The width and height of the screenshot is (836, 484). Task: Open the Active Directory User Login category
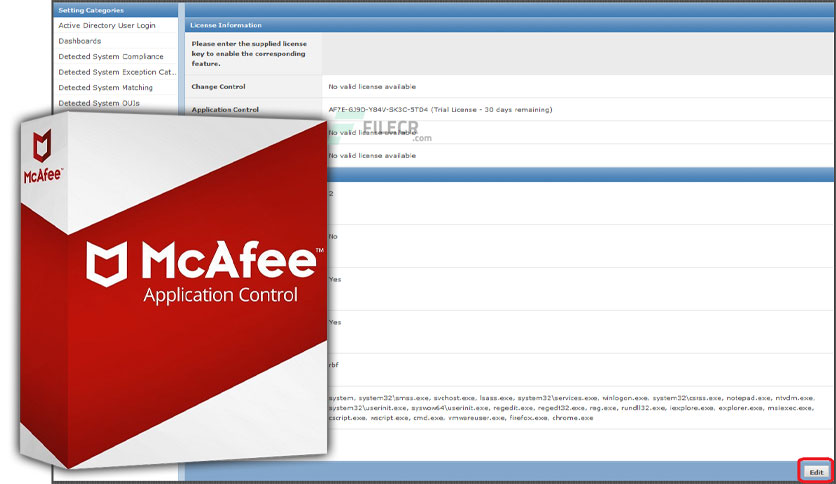tap(107, 25)
